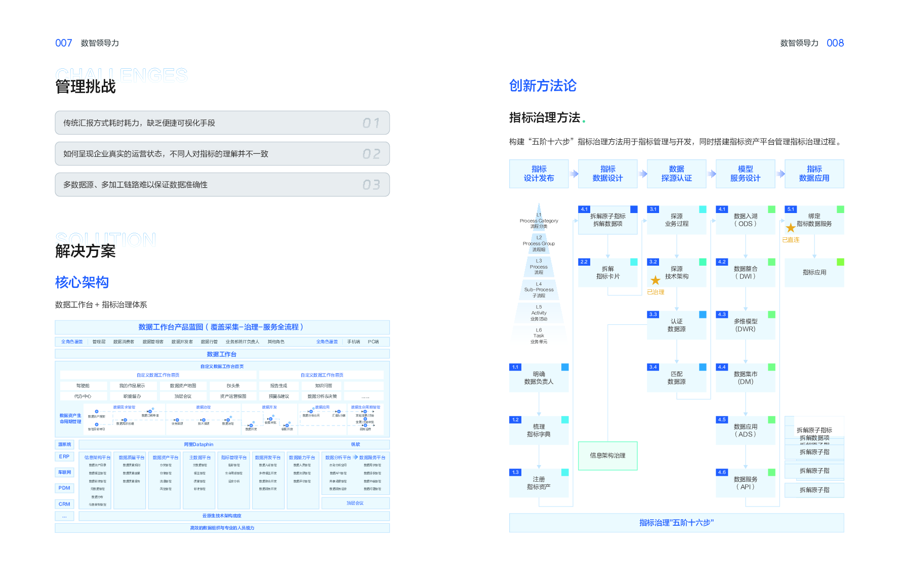
Task: Click the arrow between 模型服务设计 and 指标数据应用
Action: 780,174
